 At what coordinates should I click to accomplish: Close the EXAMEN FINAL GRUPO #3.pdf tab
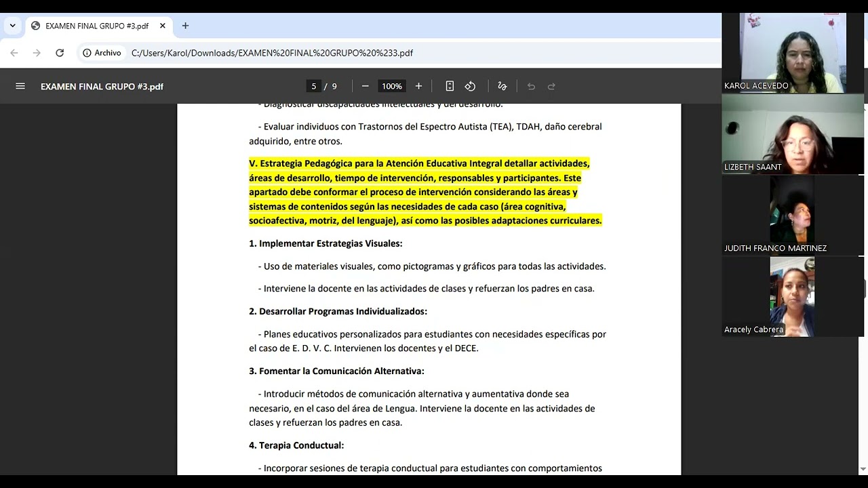click(163, 26)
